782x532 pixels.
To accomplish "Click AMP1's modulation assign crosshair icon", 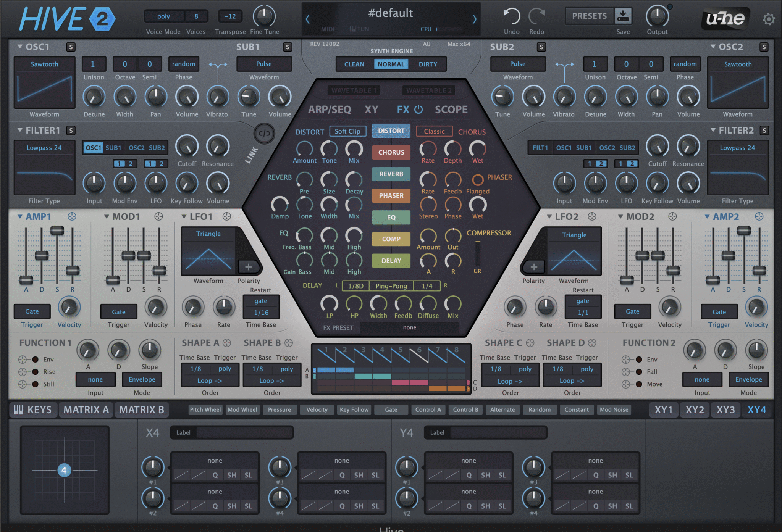I will 71,216.
